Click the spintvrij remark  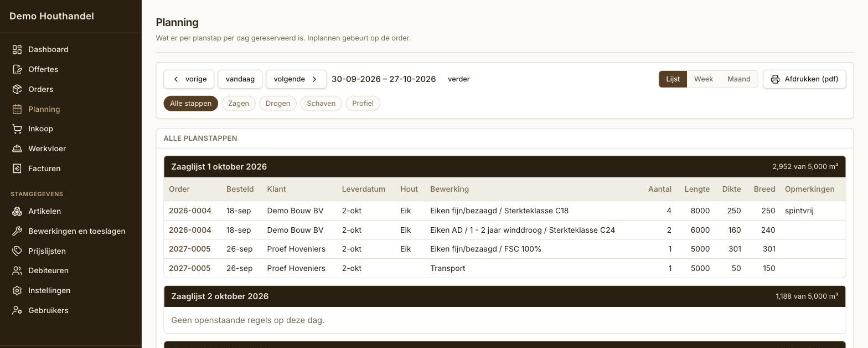[x=799, y=211]
